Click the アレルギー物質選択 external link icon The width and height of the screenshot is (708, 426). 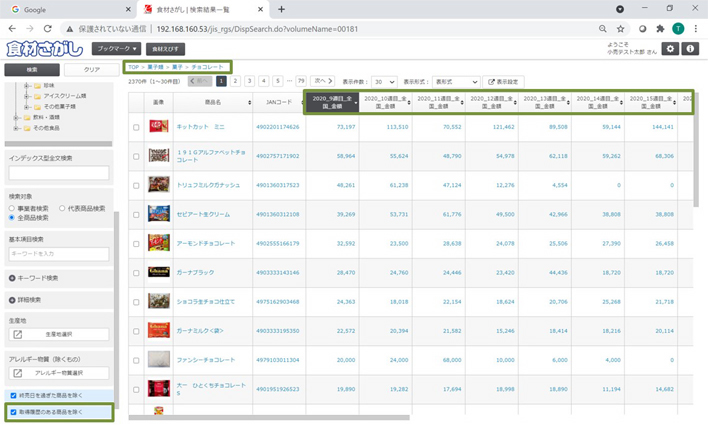point(18,373)
